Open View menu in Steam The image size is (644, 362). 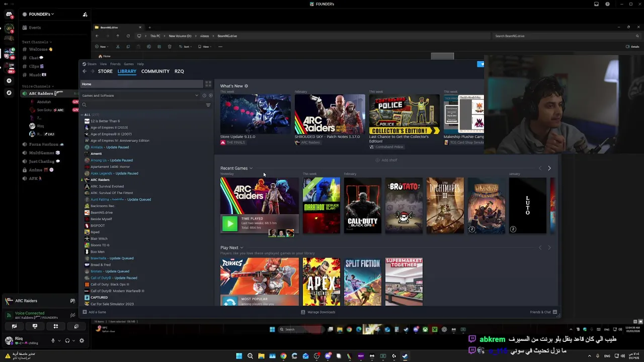click(x=103, y=64)
